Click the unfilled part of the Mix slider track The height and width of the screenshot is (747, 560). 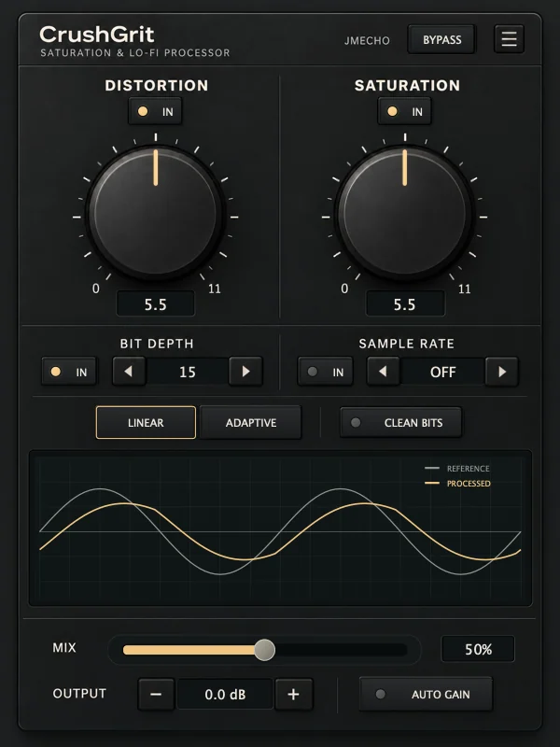[x=341, y=650]
